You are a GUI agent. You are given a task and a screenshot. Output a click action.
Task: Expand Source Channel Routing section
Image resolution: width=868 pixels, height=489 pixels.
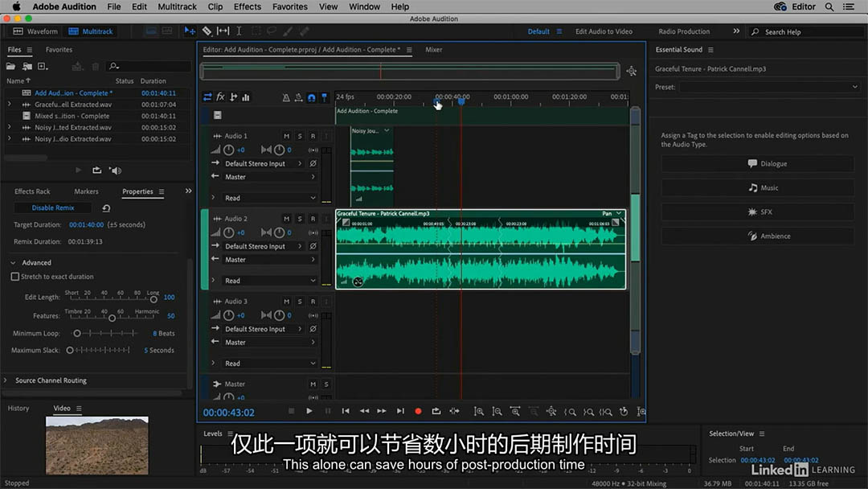click(x=6, y=380)
